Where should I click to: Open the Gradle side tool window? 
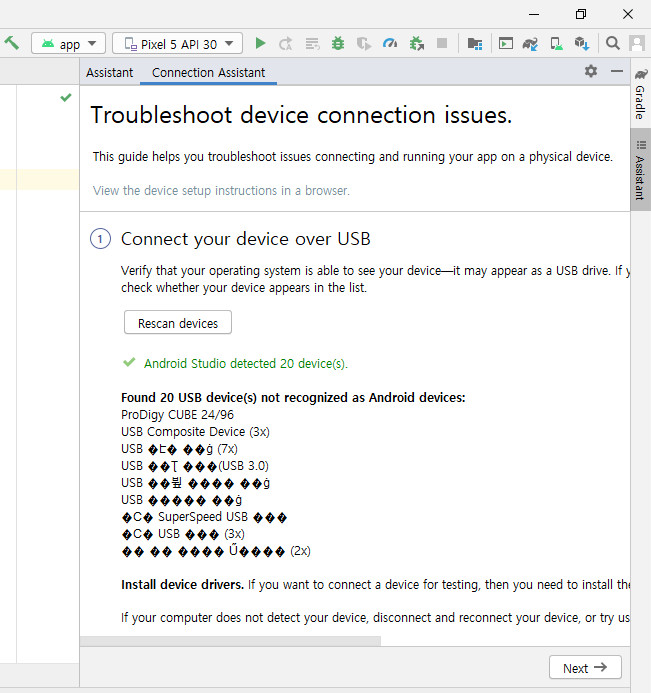click(640, 94)
